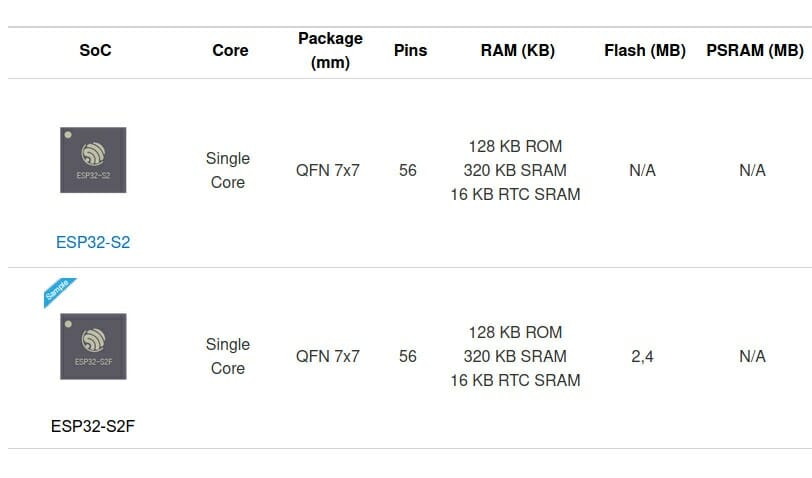Select the ESP32-S2F product name text
This screenshot has height=478, width=812.
pyautogui.click(x=93, y=426)
